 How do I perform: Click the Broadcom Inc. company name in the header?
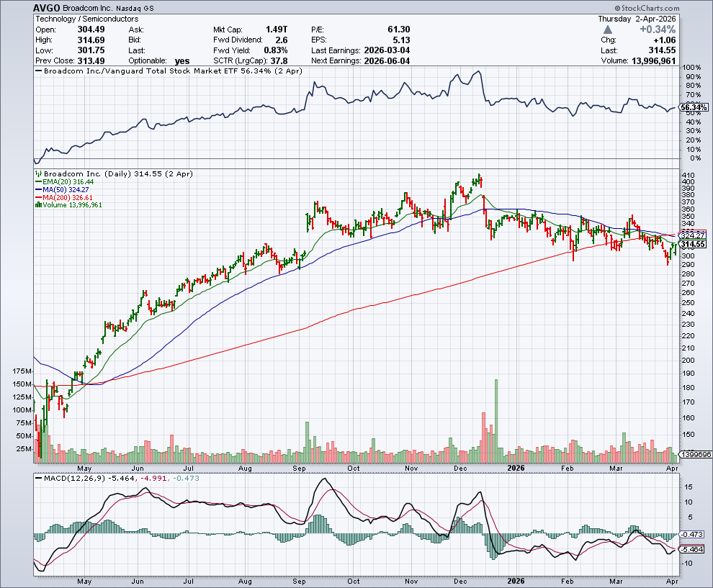(x=88, y=8)
